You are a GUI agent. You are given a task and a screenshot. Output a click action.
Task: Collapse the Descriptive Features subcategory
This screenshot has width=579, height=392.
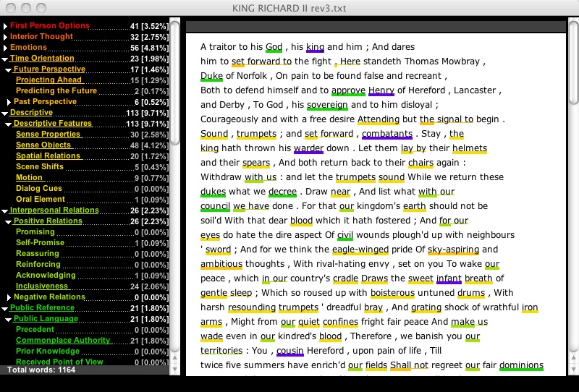click(8, 124)
